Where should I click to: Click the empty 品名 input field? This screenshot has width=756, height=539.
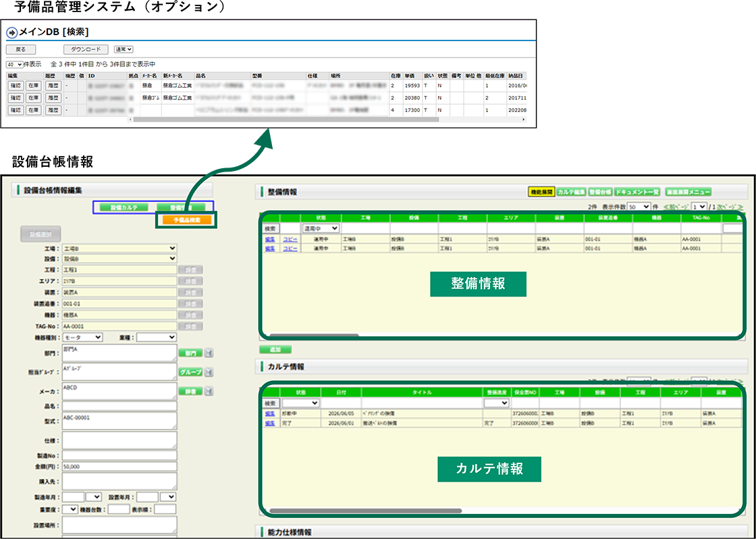pyautogui.click(x=119, y=407)
